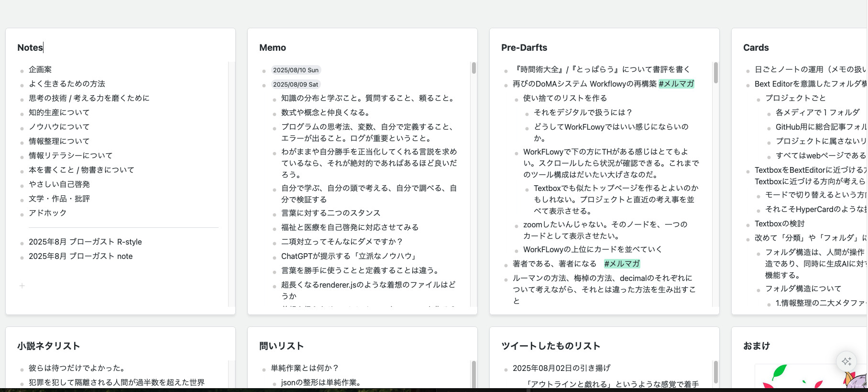
Task: Click the Cards card title
Action: [756, 47]
